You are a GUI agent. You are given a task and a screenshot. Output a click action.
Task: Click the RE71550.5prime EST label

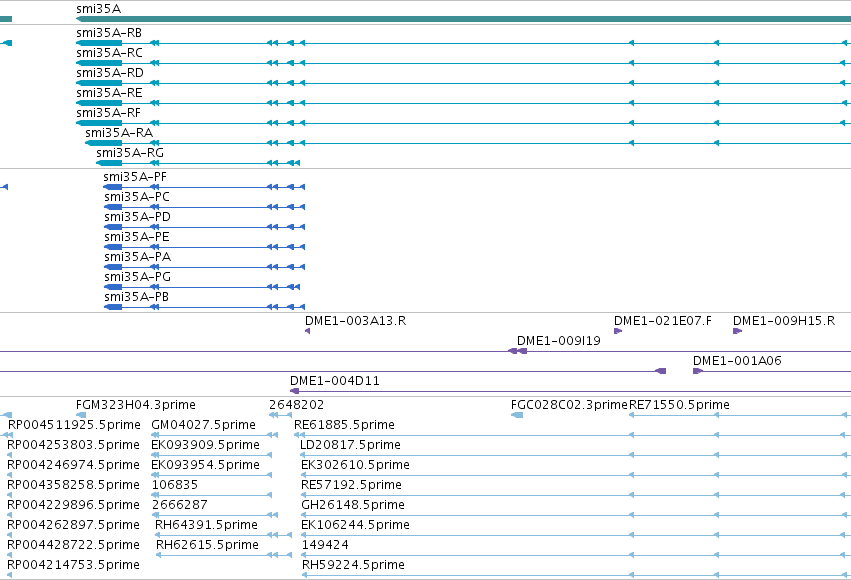[x=679, y=405]
